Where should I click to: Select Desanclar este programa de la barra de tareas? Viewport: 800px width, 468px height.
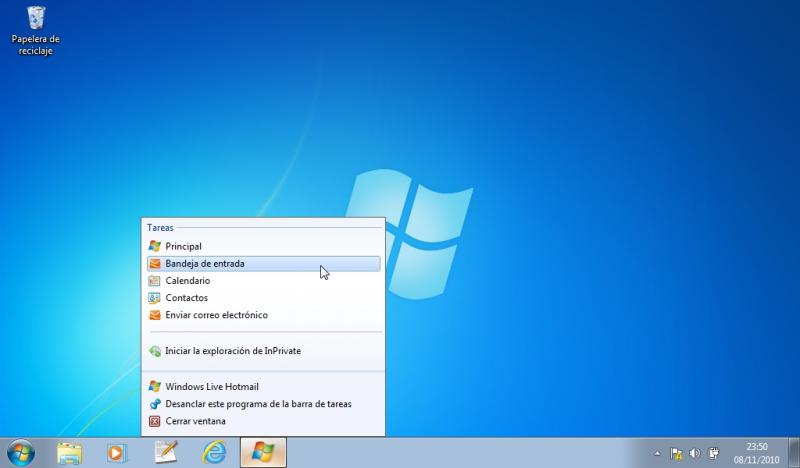coord(263,404)
